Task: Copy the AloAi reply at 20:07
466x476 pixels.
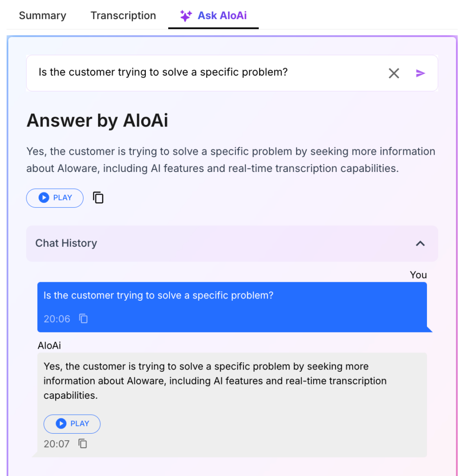Action: click(83, 443)
